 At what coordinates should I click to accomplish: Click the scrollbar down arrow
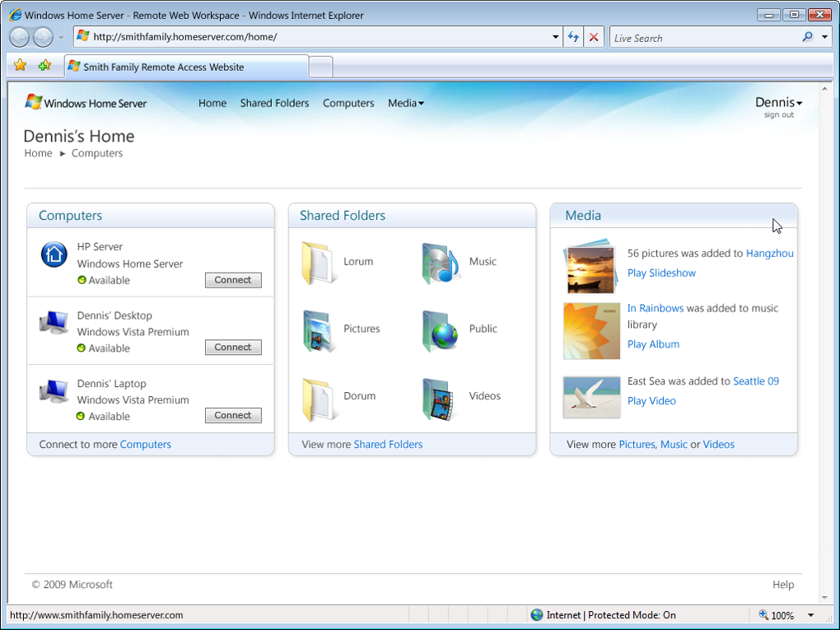[x=824, y=597]
